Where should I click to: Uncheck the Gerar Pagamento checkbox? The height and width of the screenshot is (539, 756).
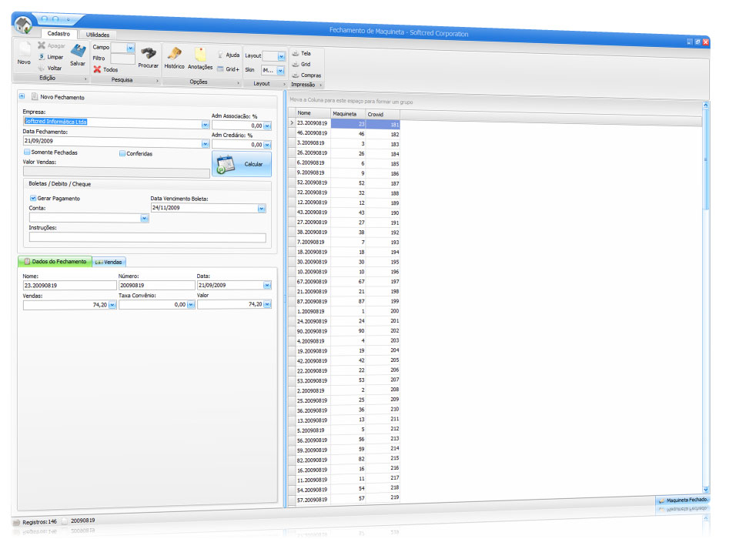33,198
